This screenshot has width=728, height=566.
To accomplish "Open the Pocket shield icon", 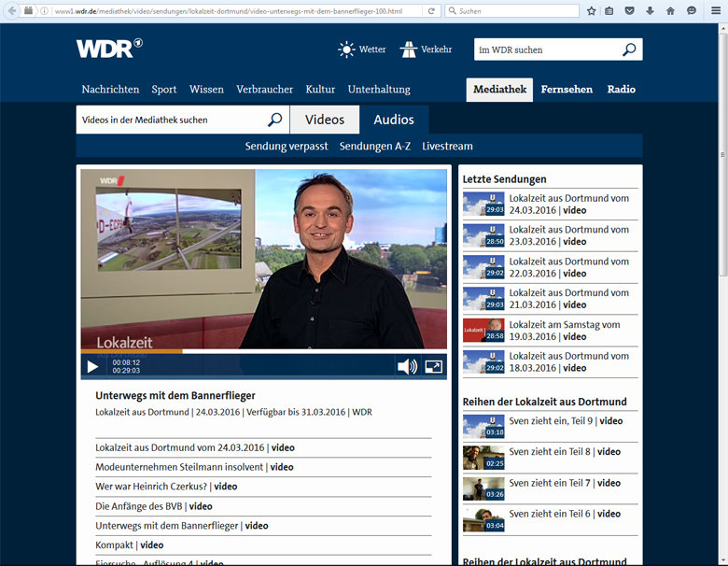I will coord(630,10).
